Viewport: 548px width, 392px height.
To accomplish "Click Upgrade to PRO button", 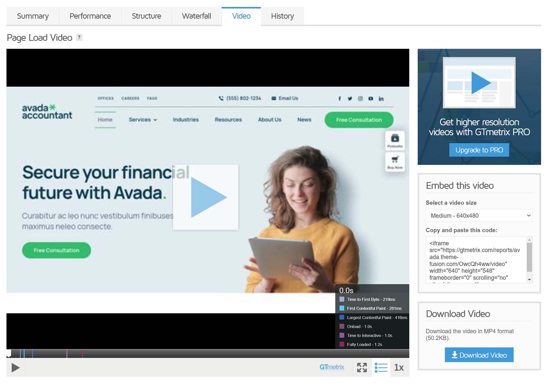I will click(x=479, y=150).
